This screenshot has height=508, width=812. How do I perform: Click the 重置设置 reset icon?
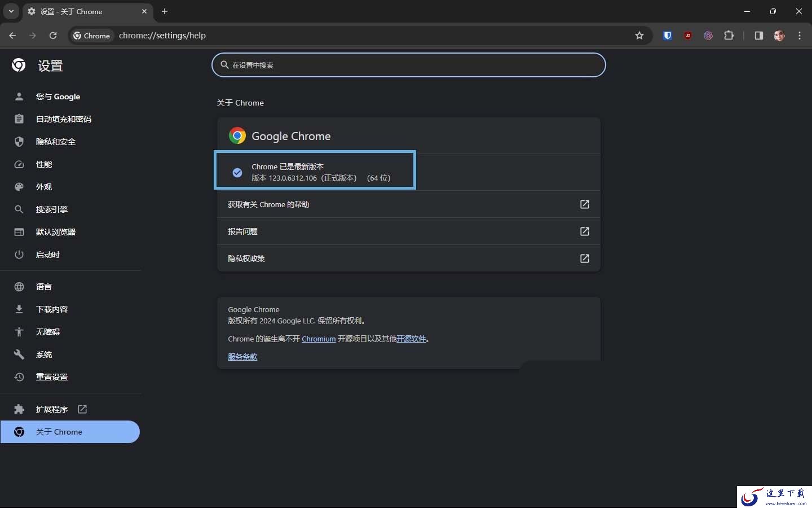[x=19, y=377]
